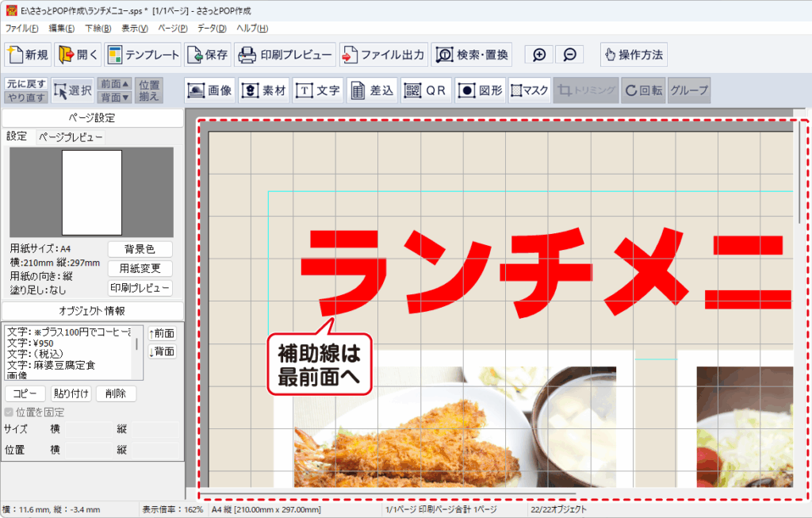
Task: Expand the 背面 send-backward arrow button
Action: coord(115,97)
